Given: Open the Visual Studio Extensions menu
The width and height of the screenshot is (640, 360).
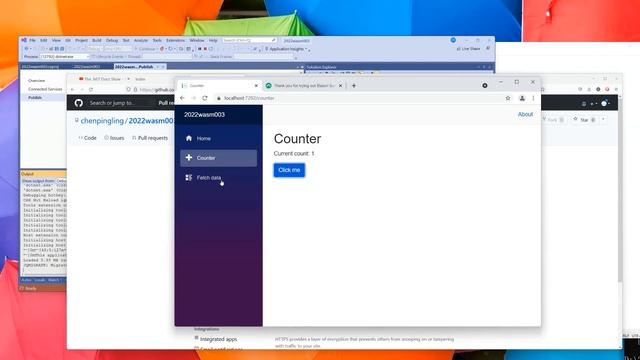Looking at the screenshot, I should tap(175, 40).
